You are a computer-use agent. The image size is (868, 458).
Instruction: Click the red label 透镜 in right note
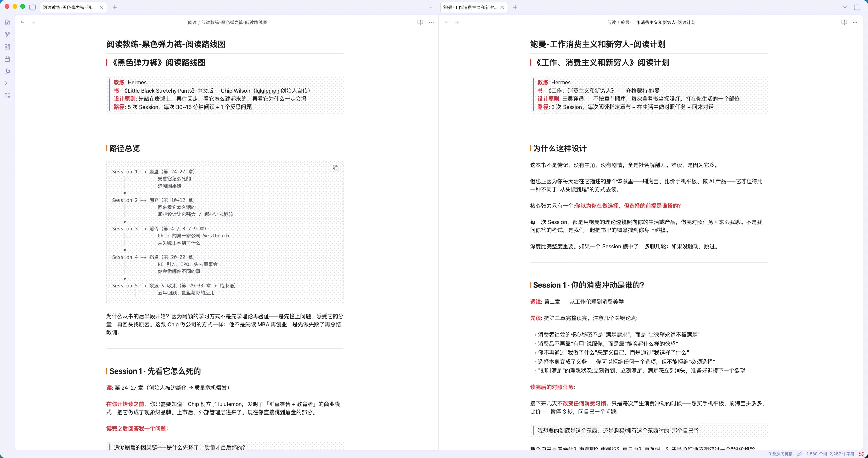[536, 302]
